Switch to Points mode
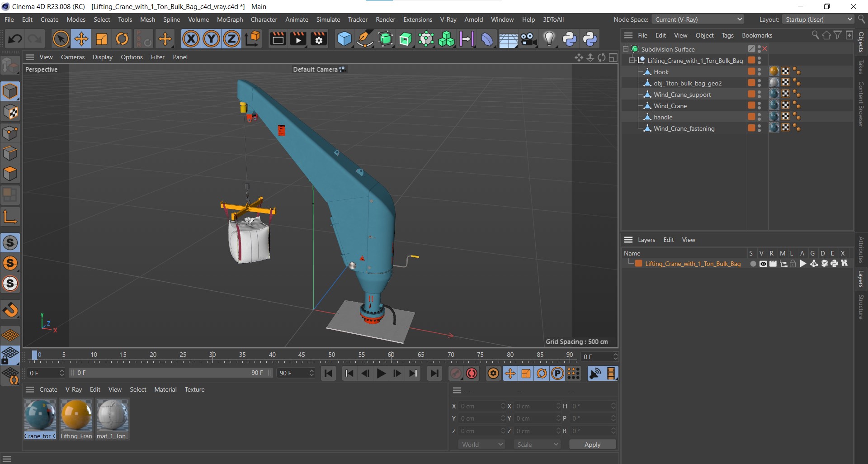 [x=10, y=133]
